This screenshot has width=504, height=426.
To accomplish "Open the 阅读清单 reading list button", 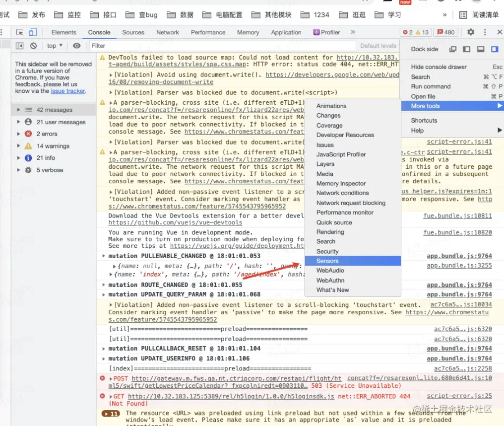I will 479,15.
